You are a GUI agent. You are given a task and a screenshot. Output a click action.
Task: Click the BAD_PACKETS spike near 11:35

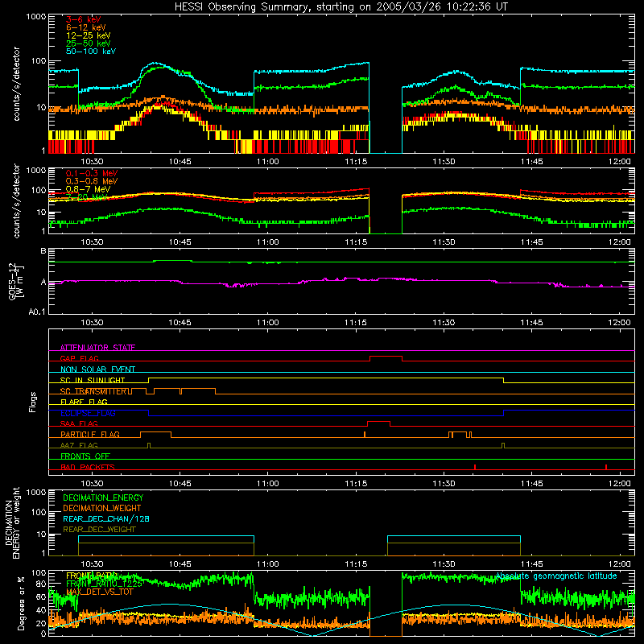(475, 467)
